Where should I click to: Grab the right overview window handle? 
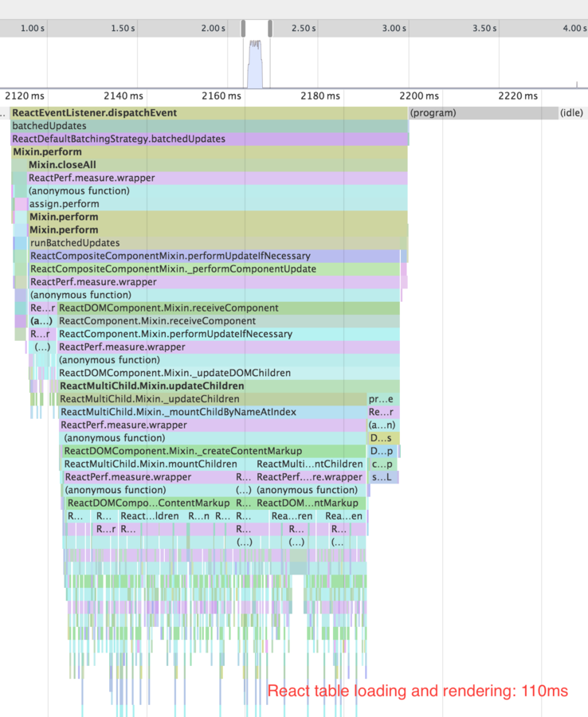270,29
